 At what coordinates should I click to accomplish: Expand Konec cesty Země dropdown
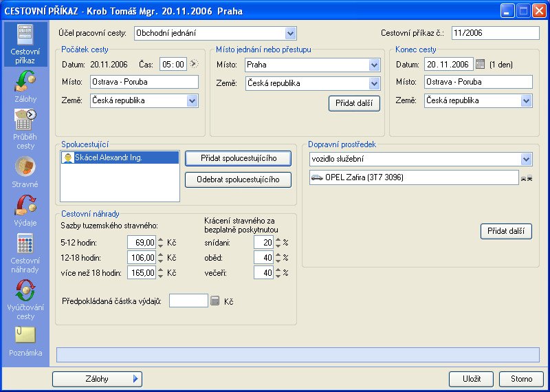[x=526, y=100]
